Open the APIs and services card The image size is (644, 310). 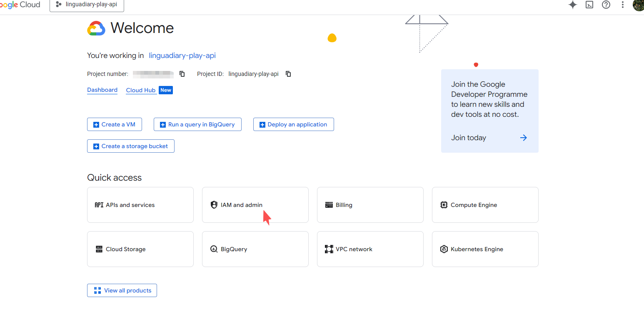pos(140,205)
